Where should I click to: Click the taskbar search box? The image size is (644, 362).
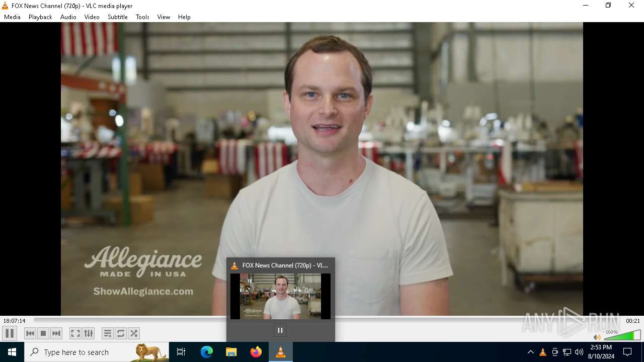[97, 352]
